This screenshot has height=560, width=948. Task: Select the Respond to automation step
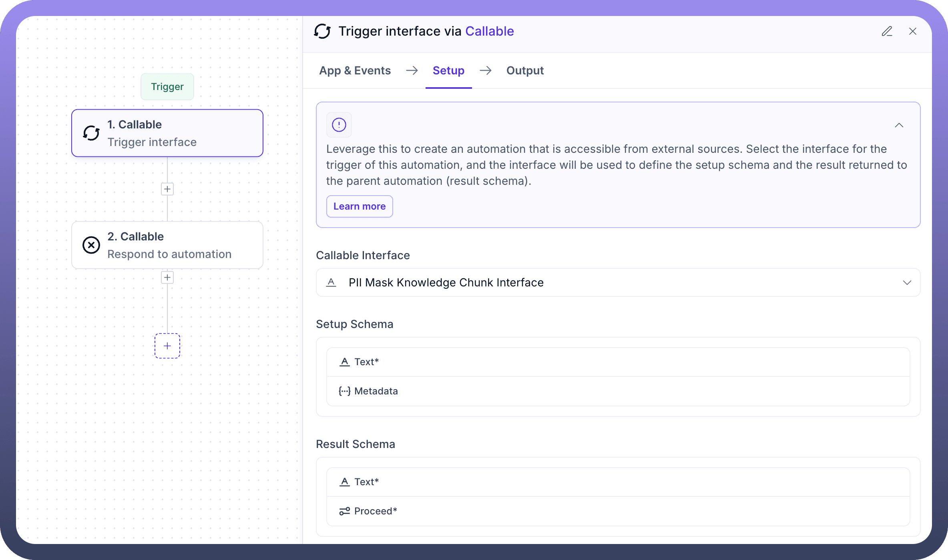167,245
